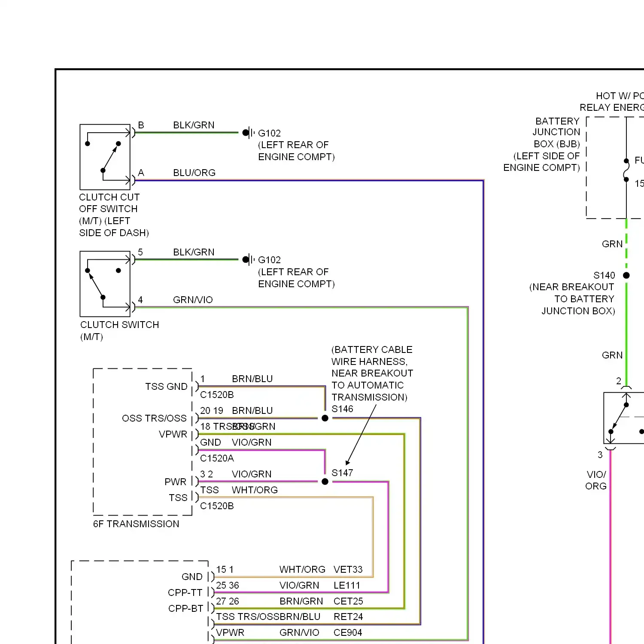The width and height of the screenshot is (644, 644).
Task: Select BRN/BLU label at pin 1
Action: 252,379
